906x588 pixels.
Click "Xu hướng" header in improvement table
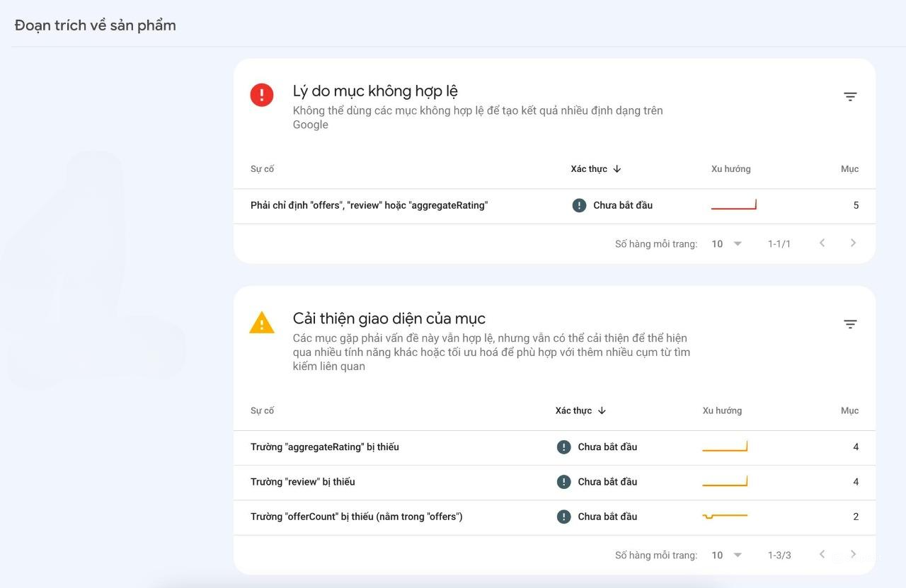click(x=722, y=410)
